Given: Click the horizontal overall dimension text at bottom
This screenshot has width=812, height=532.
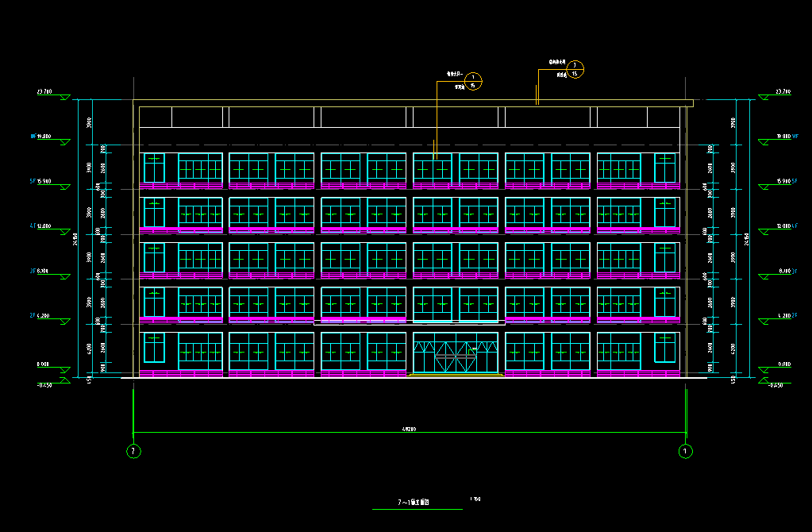Looking at the screenshot, I should (409, 430).
